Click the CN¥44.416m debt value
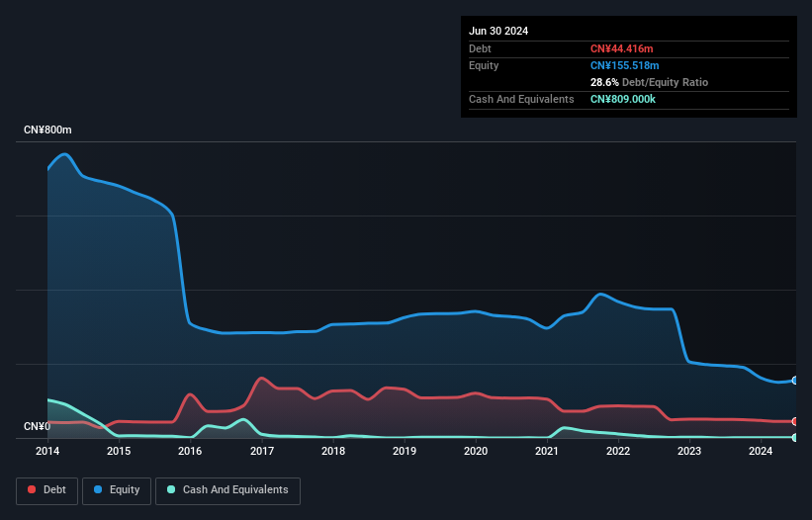 click(x=621, y=48)
